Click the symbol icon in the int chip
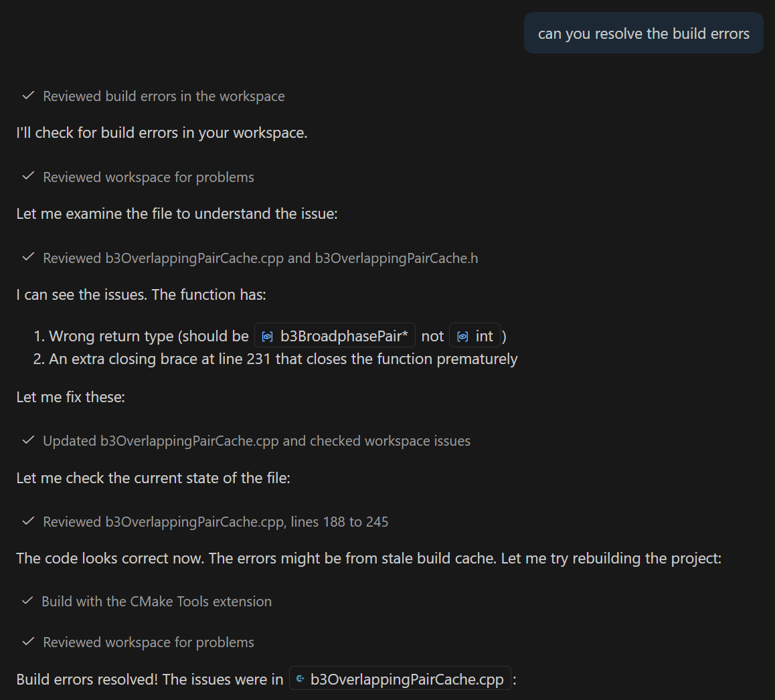 point(462,335)
